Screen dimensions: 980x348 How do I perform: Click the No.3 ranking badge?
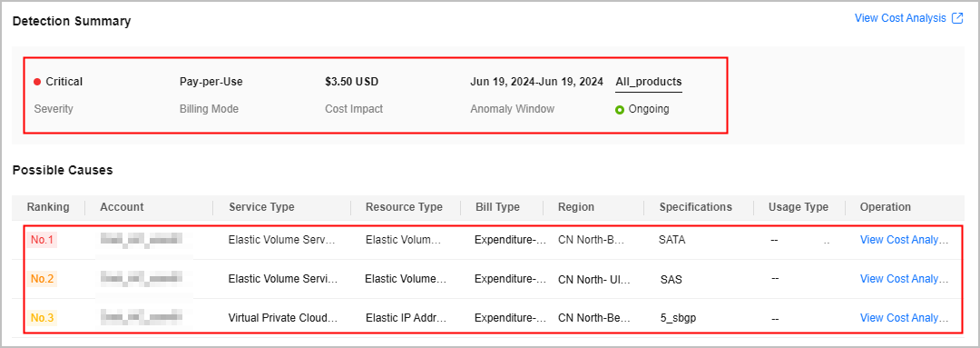[42, 318]
